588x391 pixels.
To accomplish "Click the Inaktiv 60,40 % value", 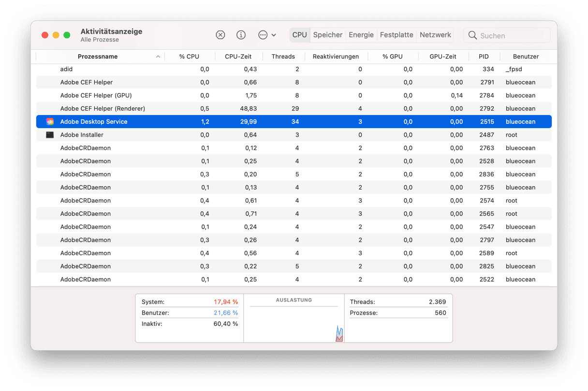I will 226,324.
